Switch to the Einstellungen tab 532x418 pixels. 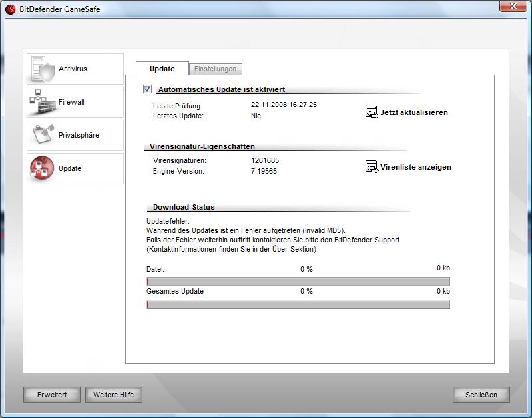pos(215,69)
